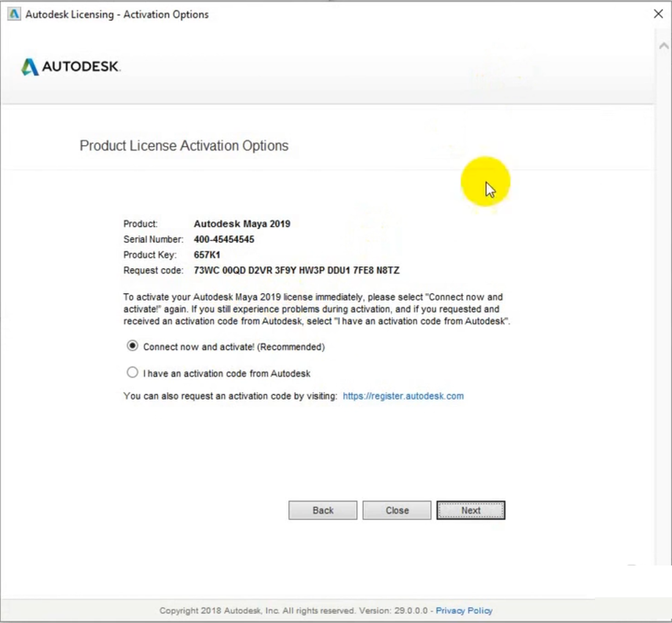
Task: Select the "Connect now and activate!" radio option
Action: 132,346
